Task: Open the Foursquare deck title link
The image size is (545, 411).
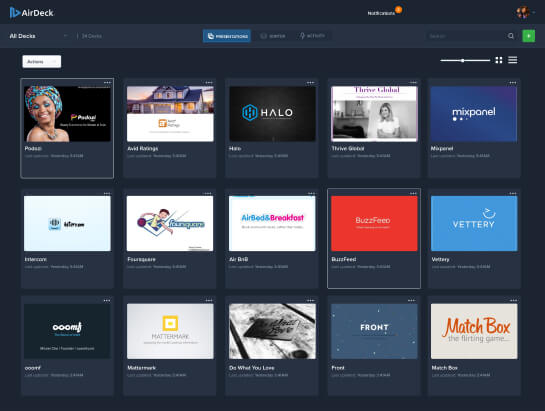Action: click(141, 259)
